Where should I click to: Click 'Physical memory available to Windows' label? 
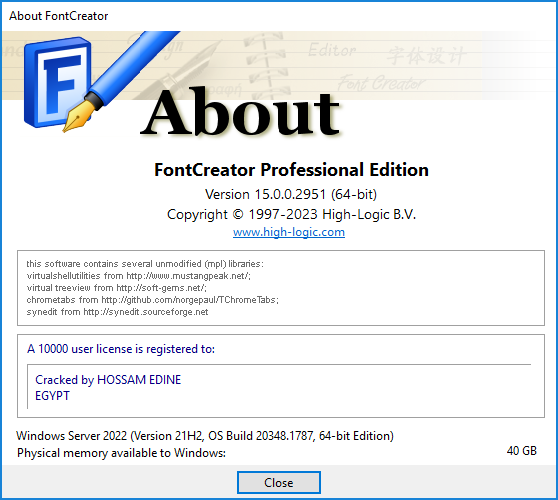[x=121, y=453]
